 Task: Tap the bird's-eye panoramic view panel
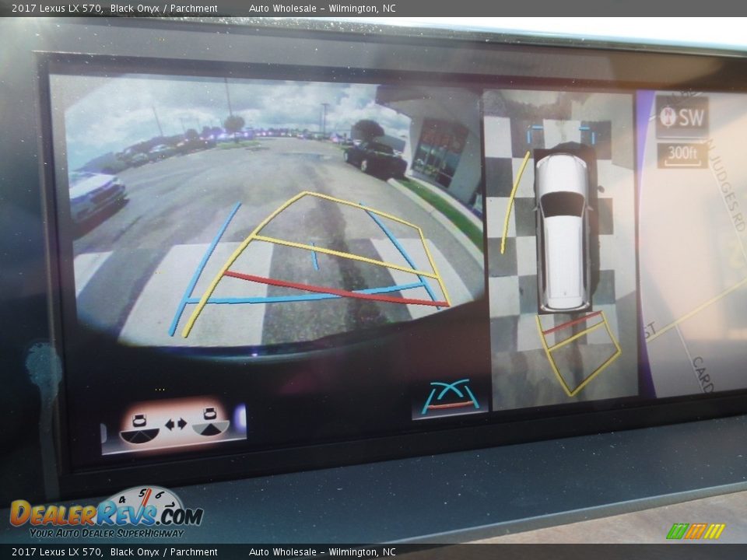pyautogui.click(x=560, y=249)
